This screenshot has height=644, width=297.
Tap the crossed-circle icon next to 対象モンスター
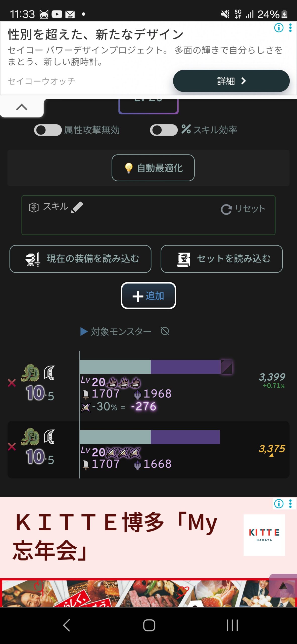165,331
